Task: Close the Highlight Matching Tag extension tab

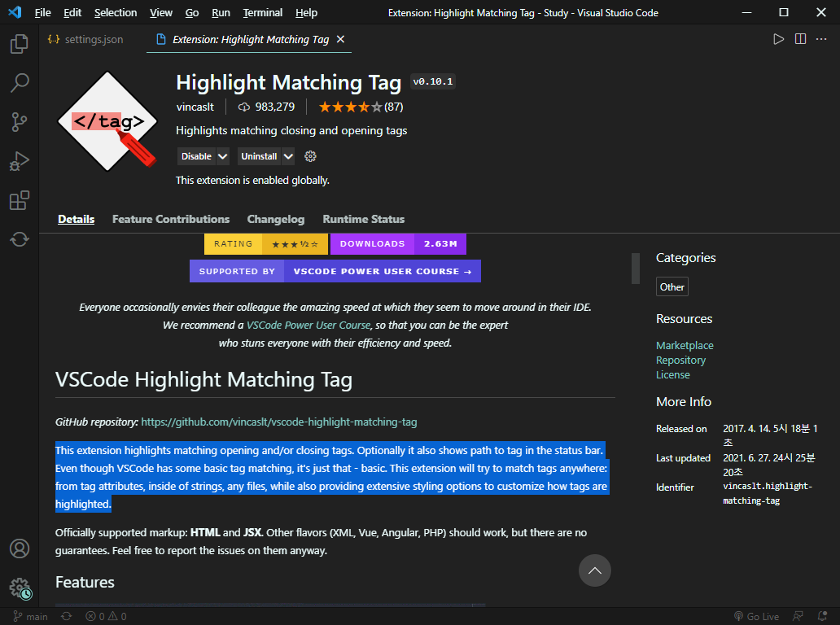Action: tap(341, 39)
